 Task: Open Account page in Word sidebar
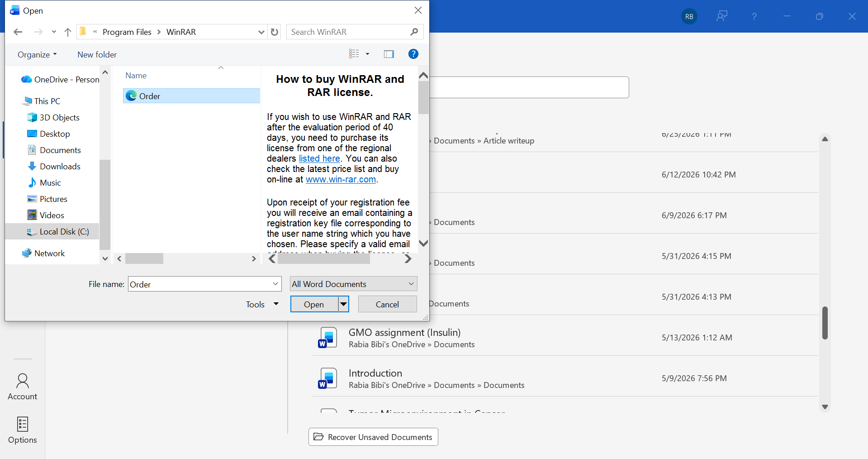23,387
